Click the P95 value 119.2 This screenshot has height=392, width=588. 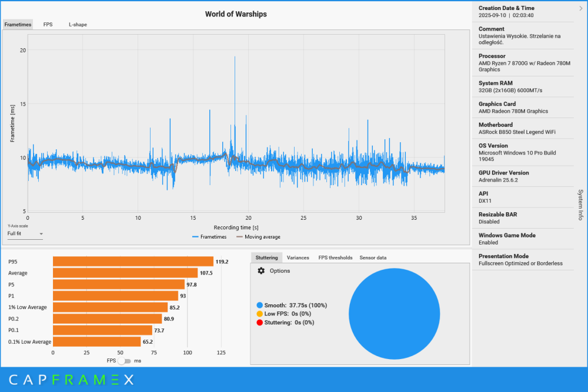point(222,262)
